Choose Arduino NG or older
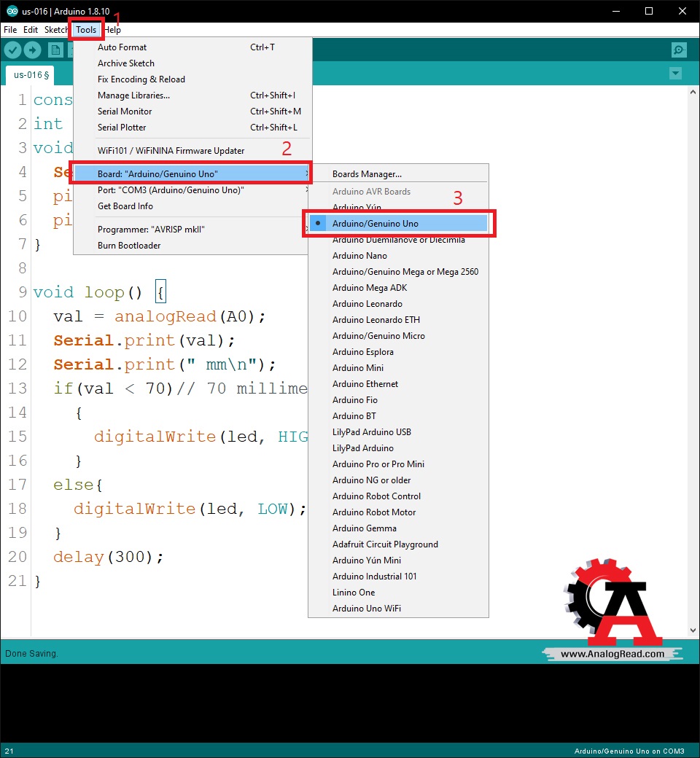 [398, 480]
